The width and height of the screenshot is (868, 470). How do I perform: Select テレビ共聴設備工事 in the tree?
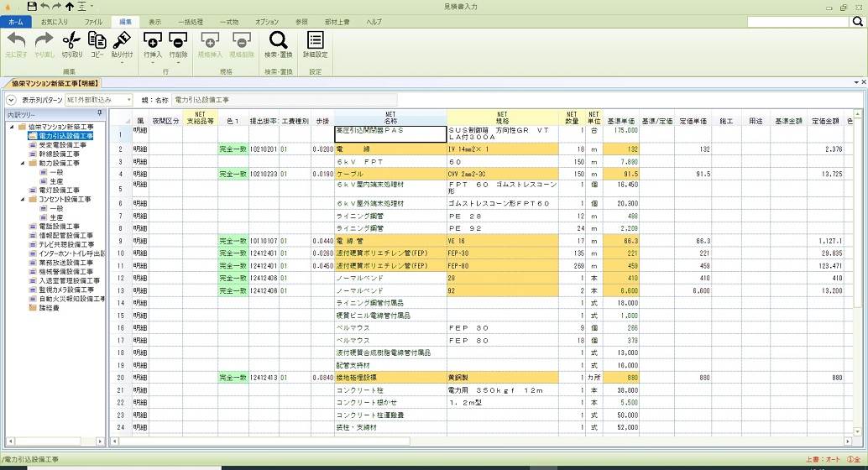[65, 245]
